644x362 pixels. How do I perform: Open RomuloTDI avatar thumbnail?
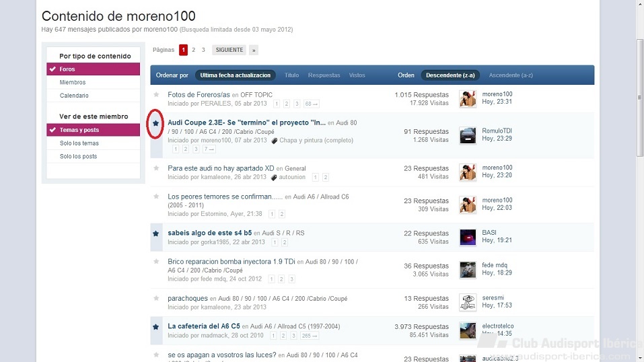(x=468, y=136)
